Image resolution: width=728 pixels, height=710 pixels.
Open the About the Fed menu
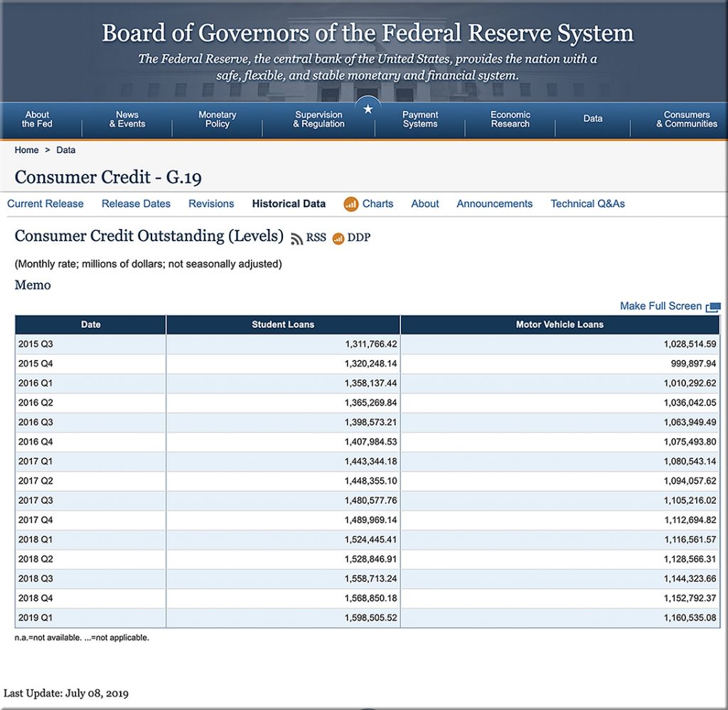[x=37, y=120]
